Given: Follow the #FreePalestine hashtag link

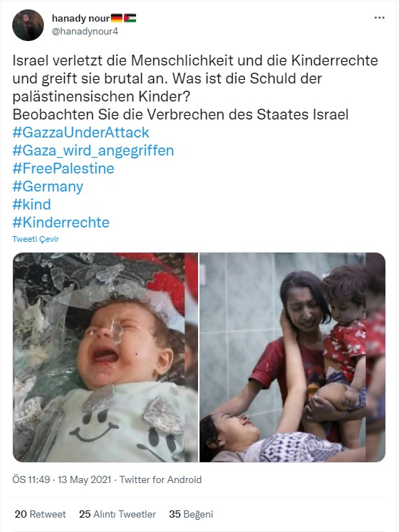Looking at the screenshot, I should tap(63, 168).
